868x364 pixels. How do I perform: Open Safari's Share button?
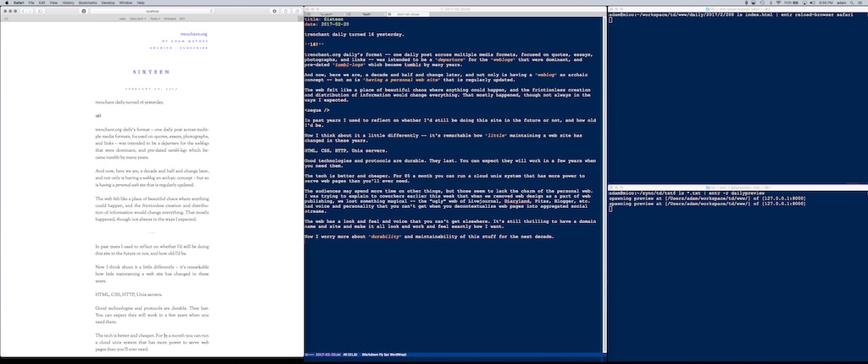286,11
